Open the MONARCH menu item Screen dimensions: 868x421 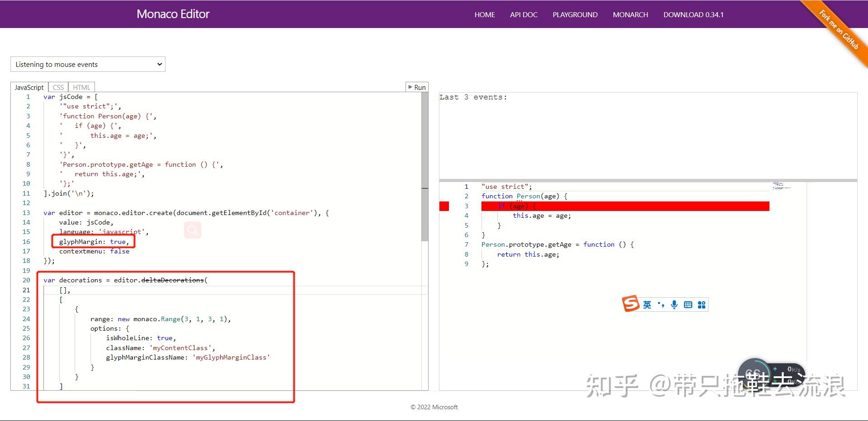pyautogui.click(x=630, y=14)
